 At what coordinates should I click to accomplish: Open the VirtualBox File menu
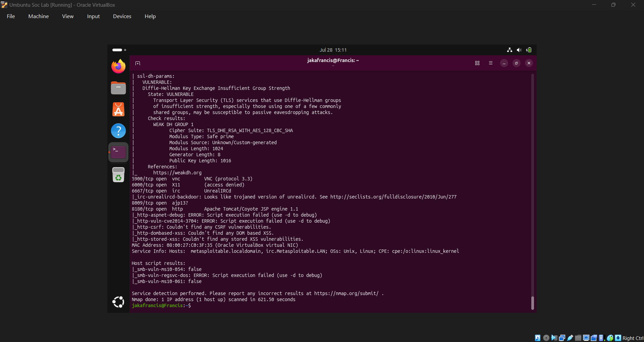click(x=11, y=16)
